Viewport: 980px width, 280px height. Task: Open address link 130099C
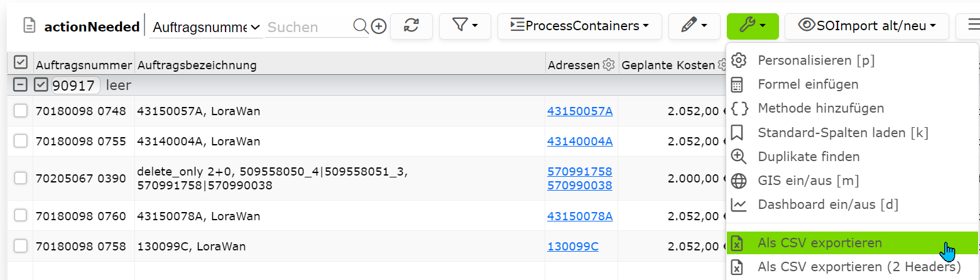tap(573, 247)
